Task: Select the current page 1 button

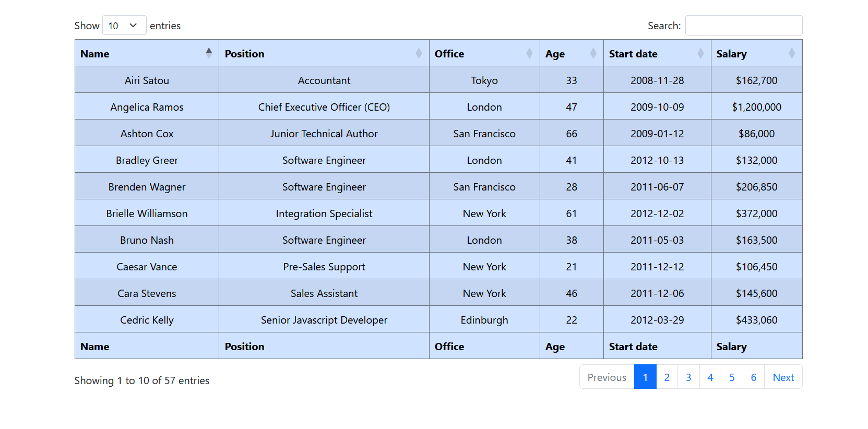Action: 645,377
